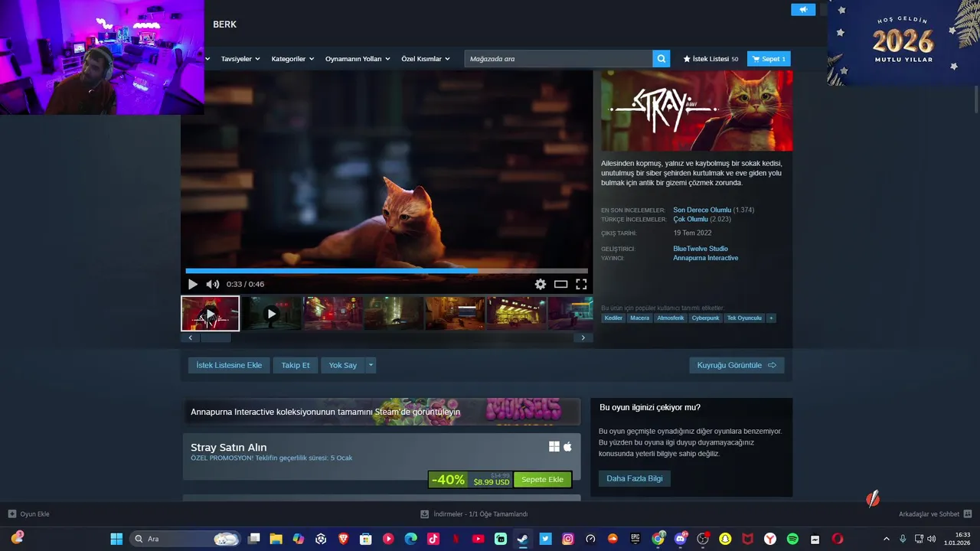
Task: Launch Brave browser from taskbar
Action: 343,539
